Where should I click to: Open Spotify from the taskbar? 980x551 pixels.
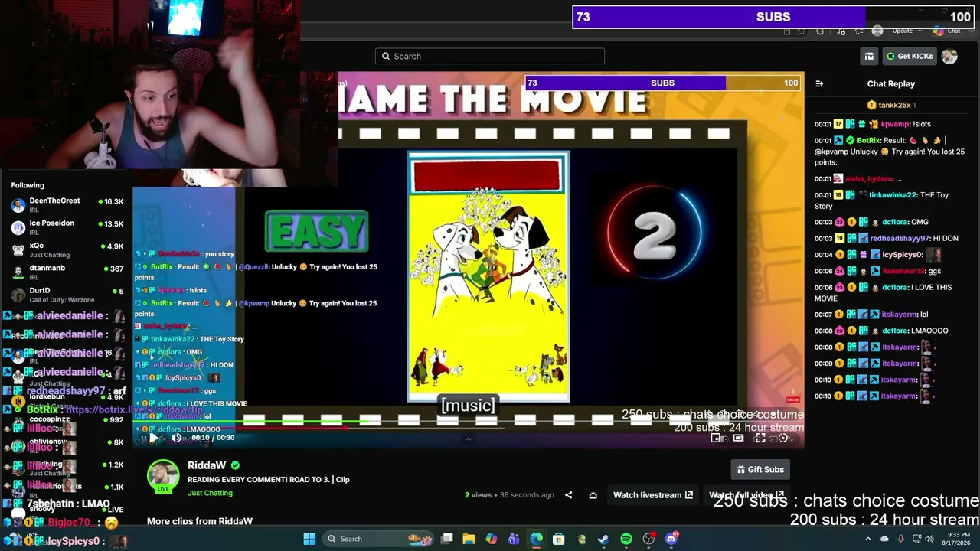(626, 539)
